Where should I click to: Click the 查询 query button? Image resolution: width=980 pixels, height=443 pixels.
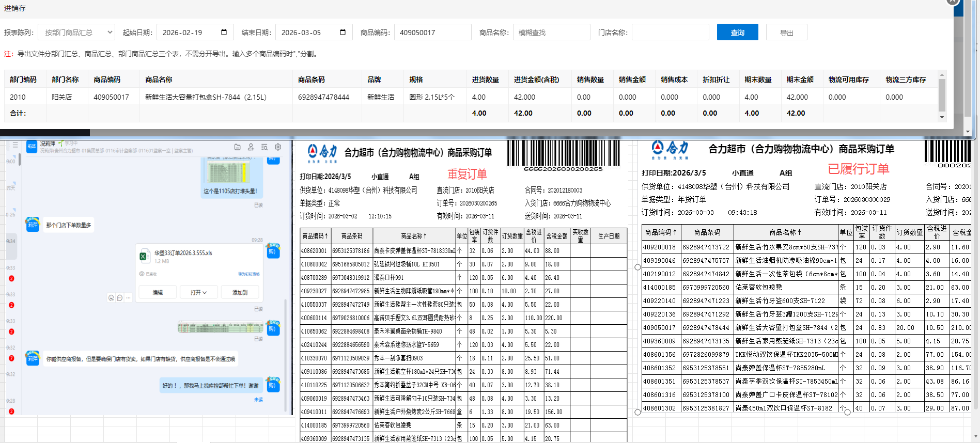[x=737, y=33]
